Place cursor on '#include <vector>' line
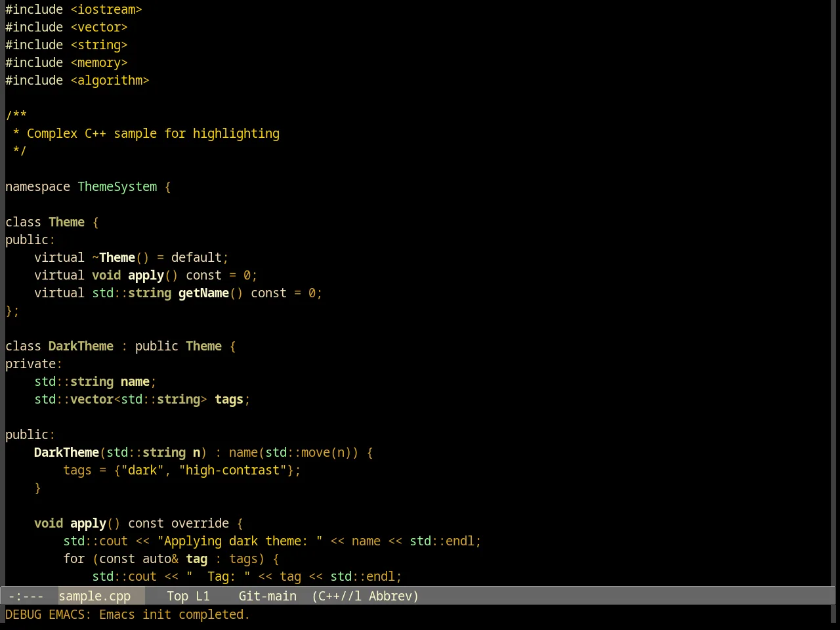Image resolution: width=840 pixels, height=630 pixels. pyautogui.click(x=66, y=27)
